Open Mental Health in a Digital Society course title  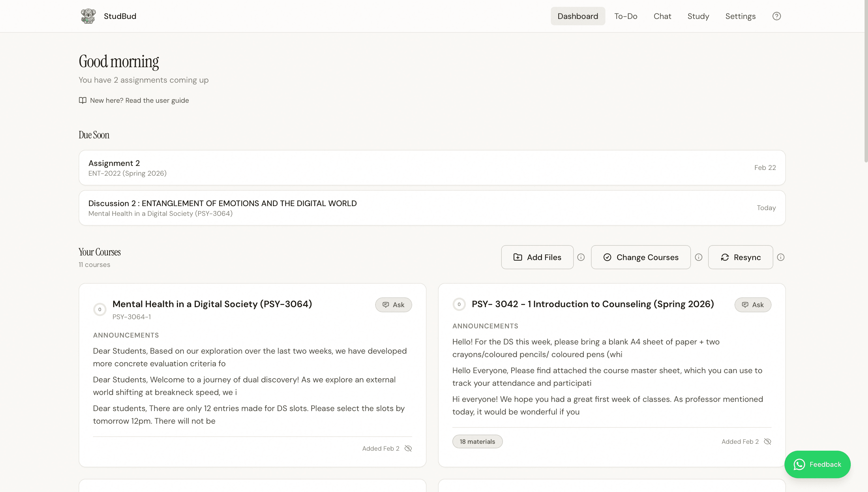click(212, 304)
